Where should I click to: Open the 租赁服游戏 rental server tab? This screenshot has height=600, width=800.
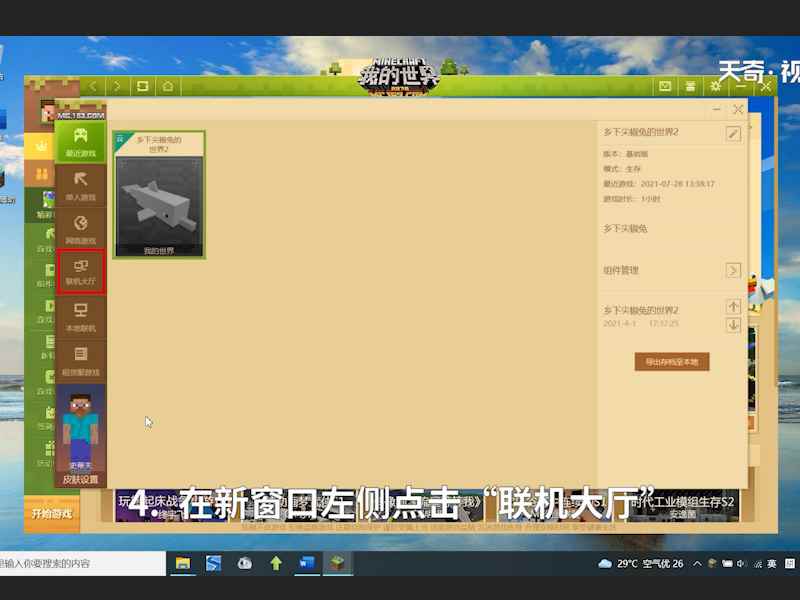coord(81,359)
